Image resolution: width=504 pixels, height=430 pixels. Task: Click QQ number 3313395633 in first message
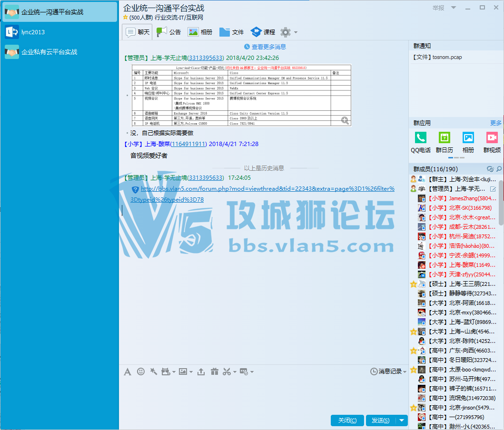(x=206, y=58)
